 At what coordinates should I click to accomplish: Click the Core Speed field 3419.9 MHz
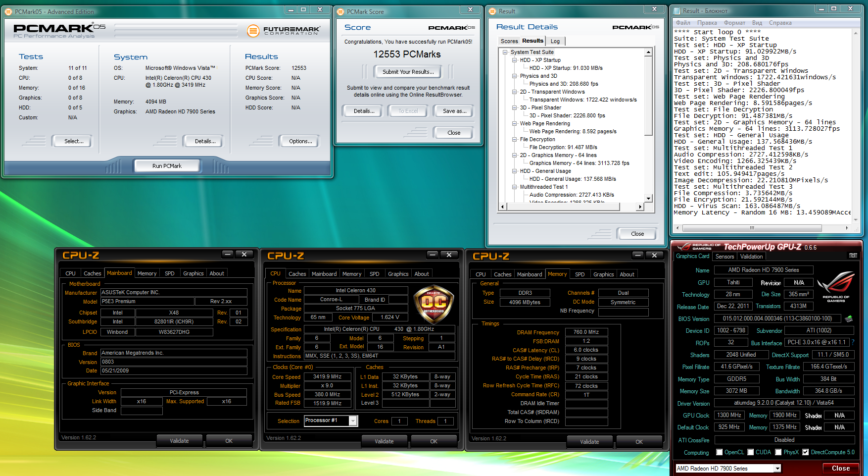(327, 376)
